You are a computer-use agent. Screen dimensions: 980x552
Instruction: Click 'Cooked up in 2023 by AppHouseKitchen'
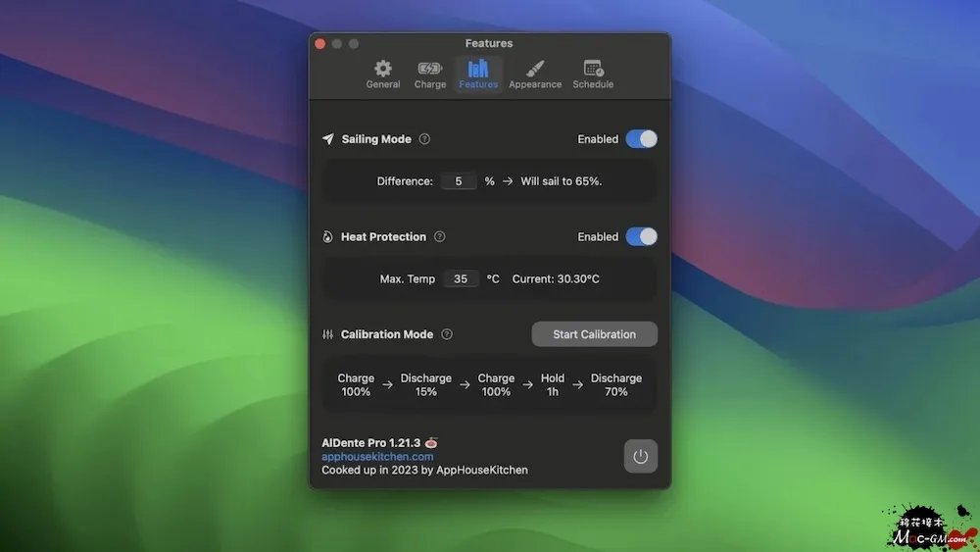pos(424,470)
